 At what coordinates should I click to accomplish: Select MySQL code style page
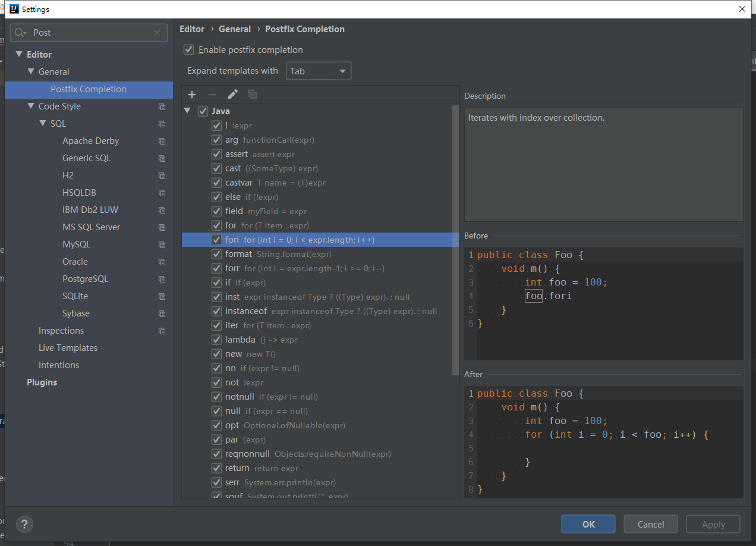(x=77, y=244)
